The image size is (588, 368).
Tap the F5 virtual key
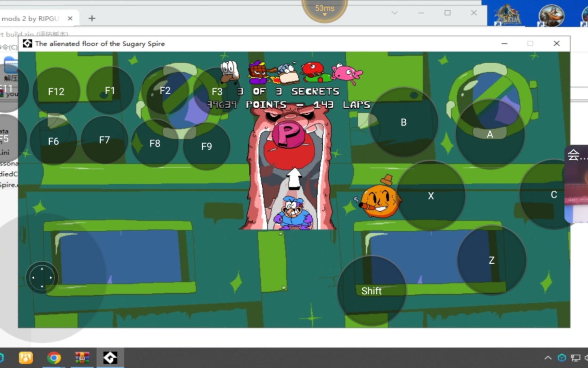click(x=5, y=139)
